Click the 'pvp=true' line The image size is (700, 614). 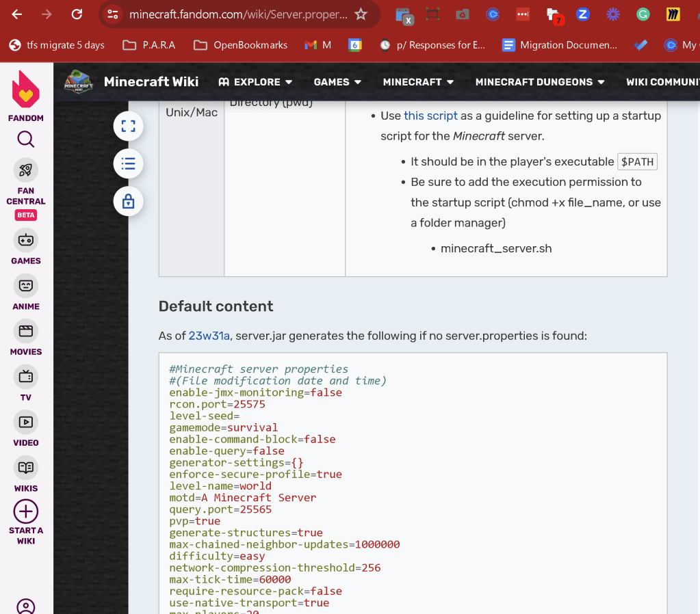point(194,521)
